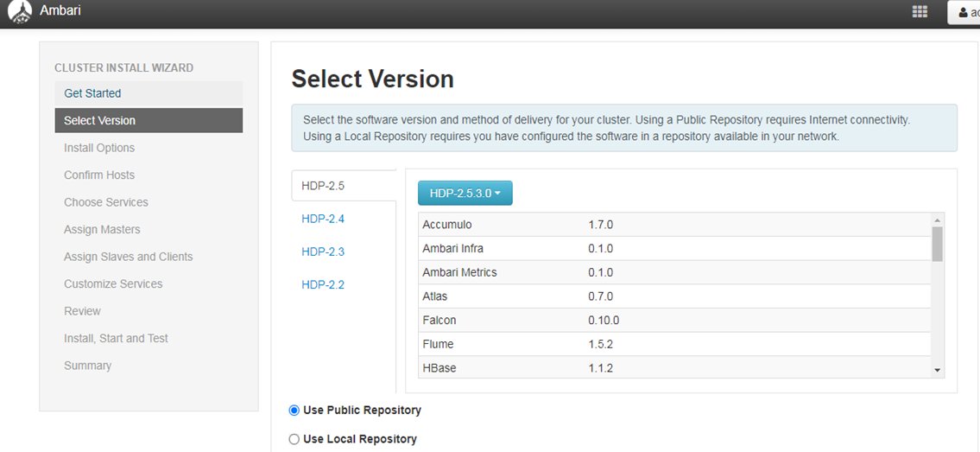
Task: Click the Select Version page heading
Action: pyautogui.click(x=372, y=80)
